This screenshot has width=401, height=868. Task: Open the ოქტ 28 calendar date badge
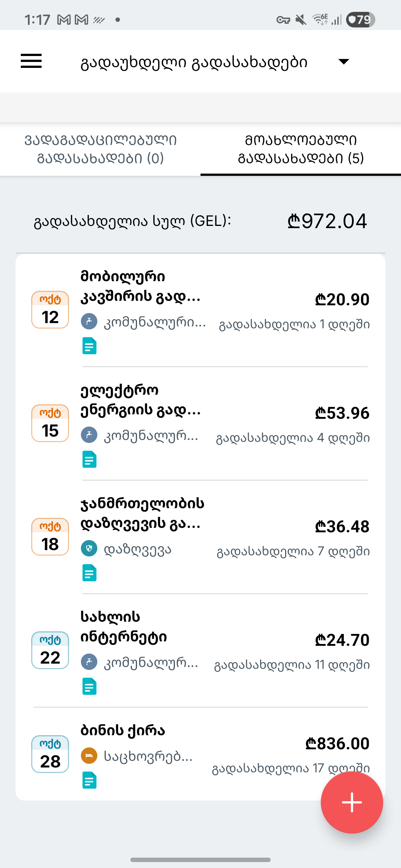pos(50,754)
